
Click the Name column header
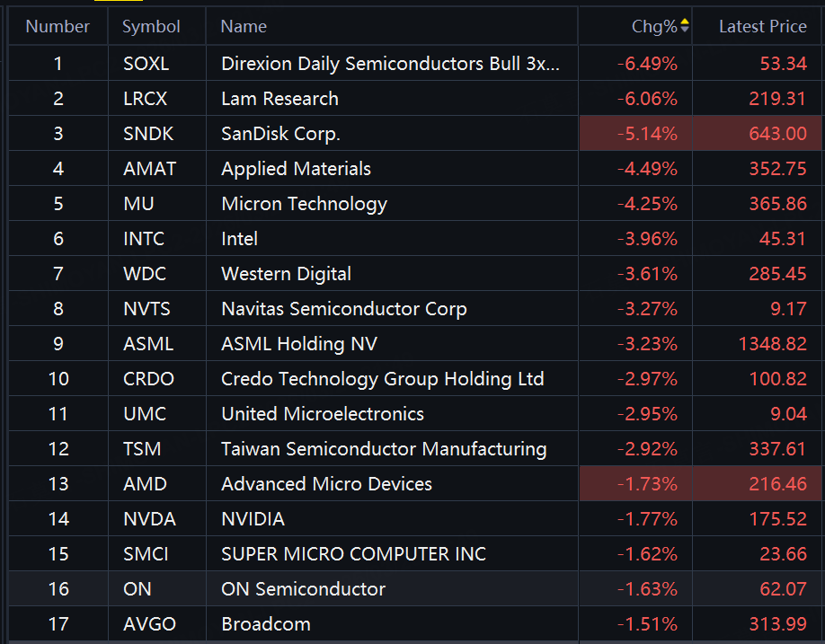[244, 27]
